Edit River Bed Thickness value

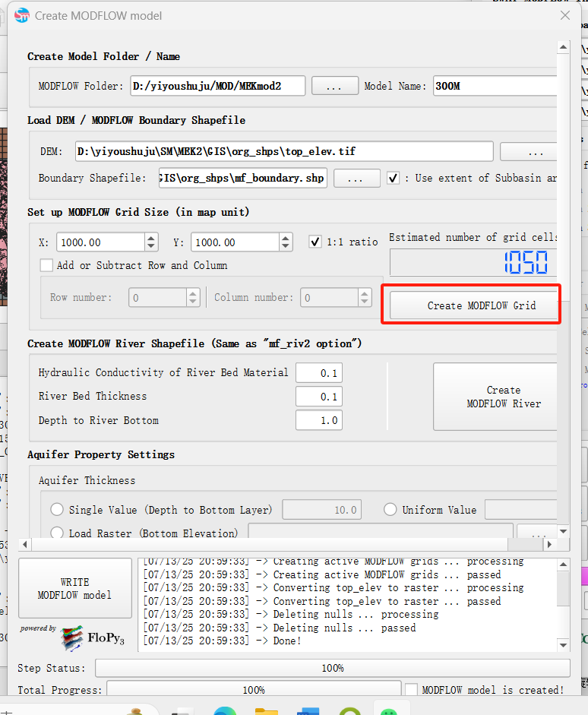coord(319,397)
